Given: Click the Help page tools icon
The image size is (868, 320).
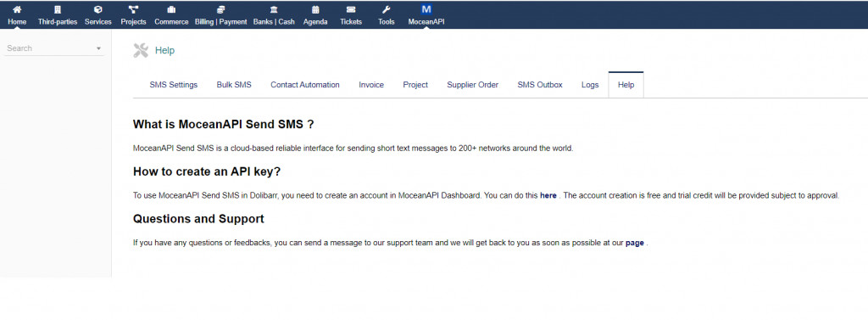Looking at the screenshot, I should pyautogui.click(x=142, y=50).
